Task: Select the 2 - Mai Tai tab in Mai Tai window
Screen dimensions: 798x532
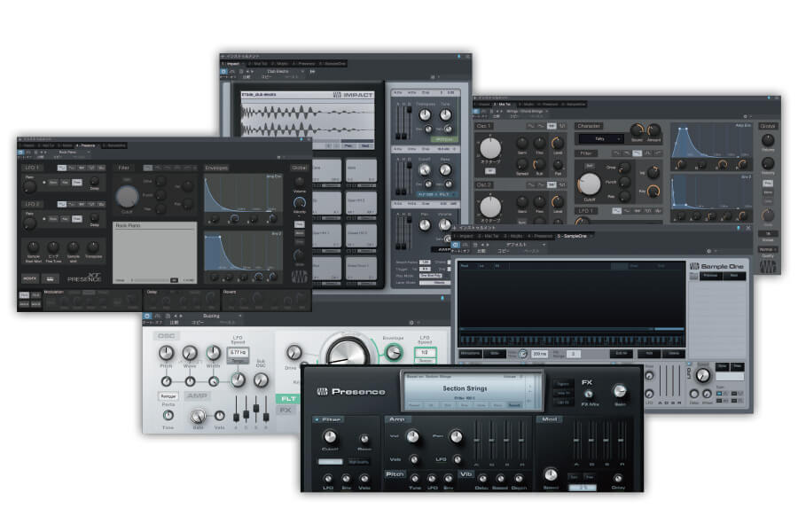Action: [x=502, y=105]
